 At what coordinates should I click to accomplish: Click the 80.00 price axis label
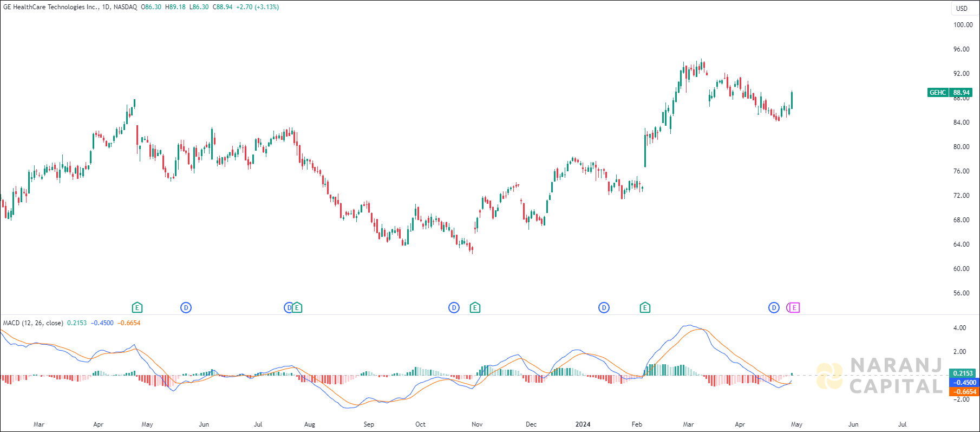(962, 147)
